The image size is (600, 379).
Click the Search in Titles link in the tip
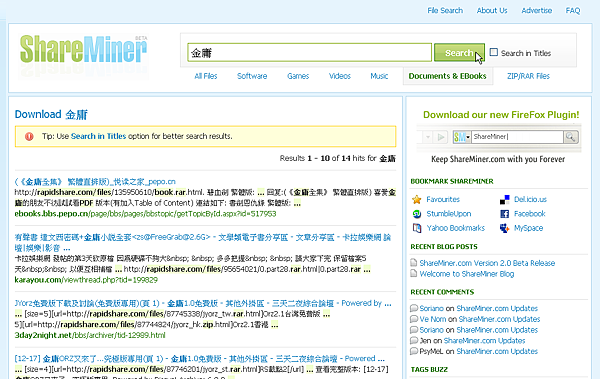tap(98, 136)
